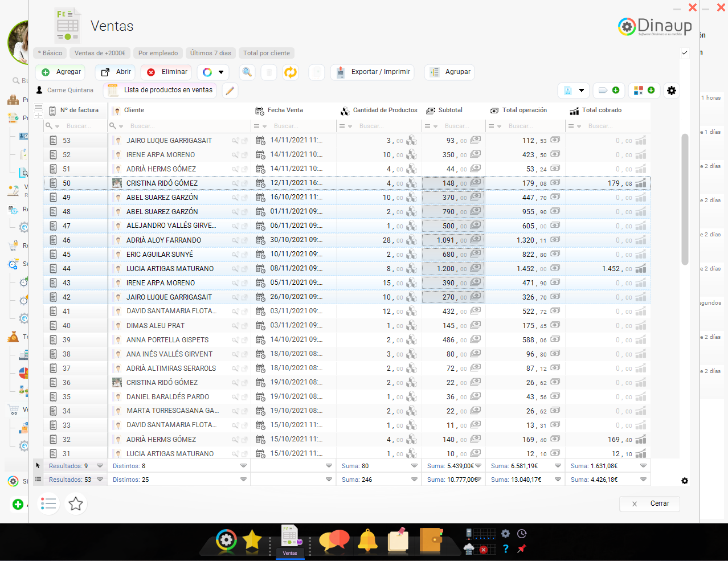The image size is (728, 561).
Task: Select the Ventas de +2000€ tab
Action: pos(100,53)
